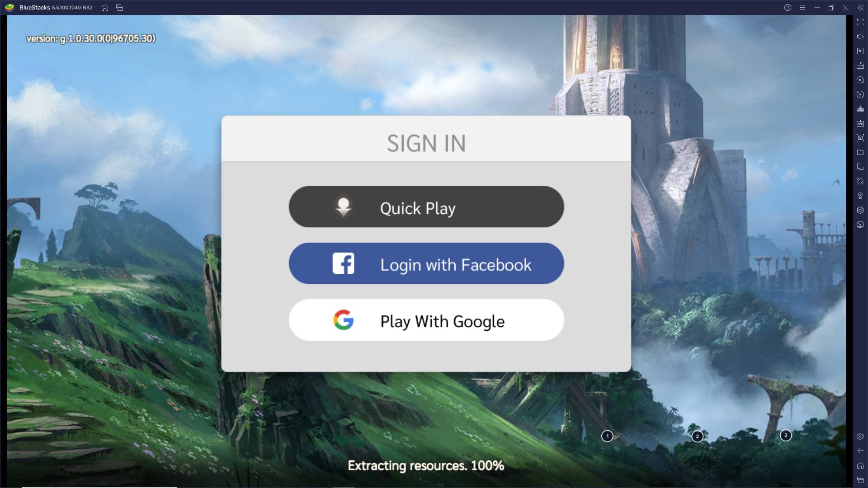Expand BlueStacks sidebar panel
Screen dimensions: 868x488
click(x=860, y=7)
